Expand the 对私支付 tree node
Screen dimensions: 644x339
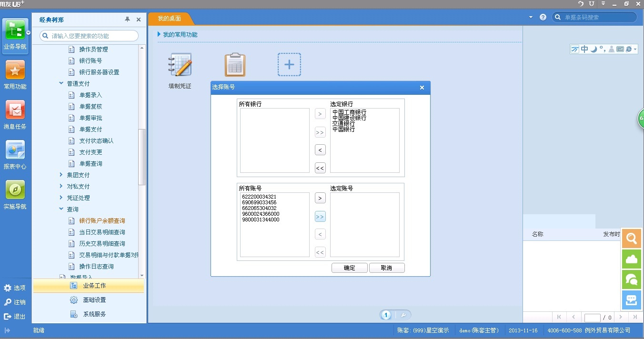tap(61, 186)
